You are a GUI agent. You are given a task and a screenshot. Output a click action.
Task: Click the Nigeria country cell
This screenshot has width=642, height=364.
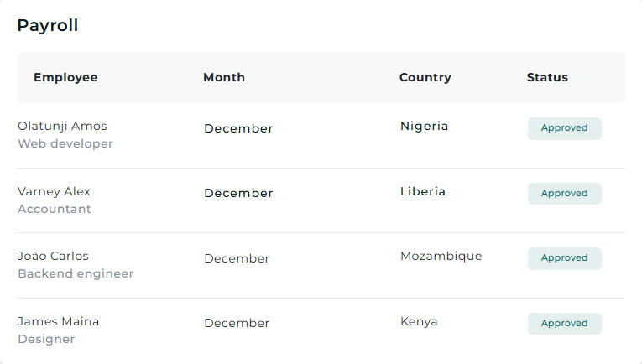[424, 127]
